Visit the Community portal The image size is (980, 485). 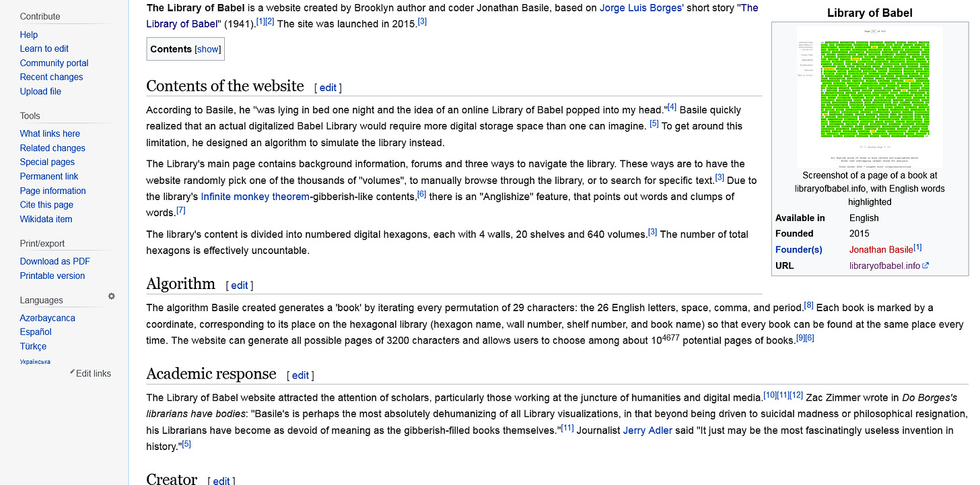[x=55, y=63]
